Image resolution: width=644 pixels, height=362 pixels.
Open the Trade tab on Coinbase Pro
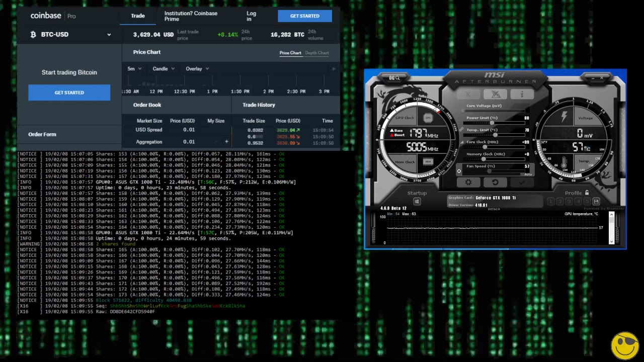pyautogui.click(x=138, y=16)
